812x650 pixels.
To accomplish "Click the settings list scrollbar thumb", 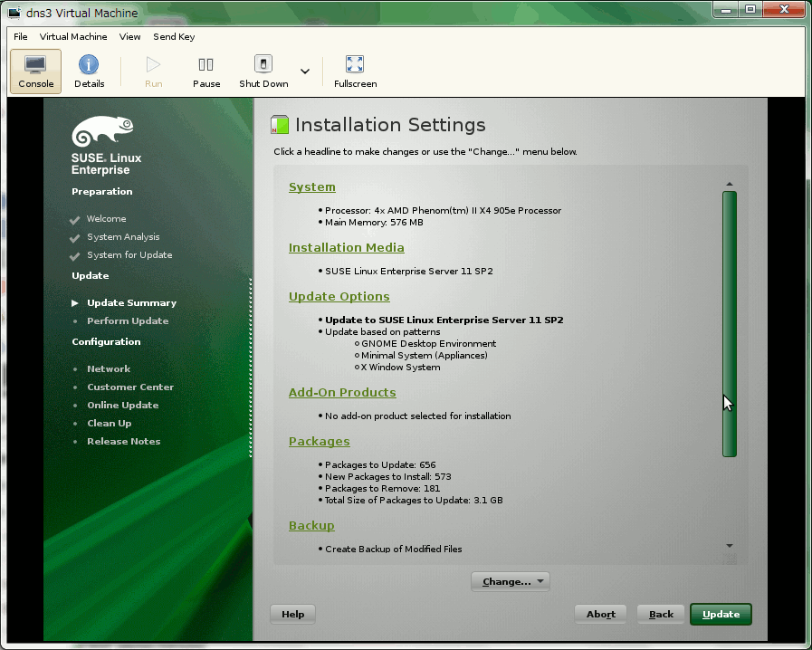I will coord(729,324).
